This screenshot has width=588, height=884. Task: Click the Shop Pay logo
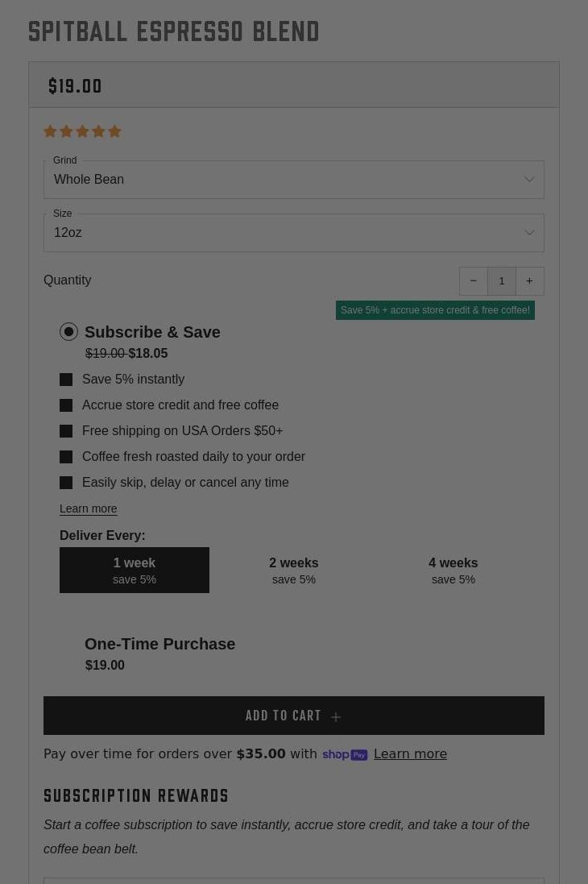[345, 754]
